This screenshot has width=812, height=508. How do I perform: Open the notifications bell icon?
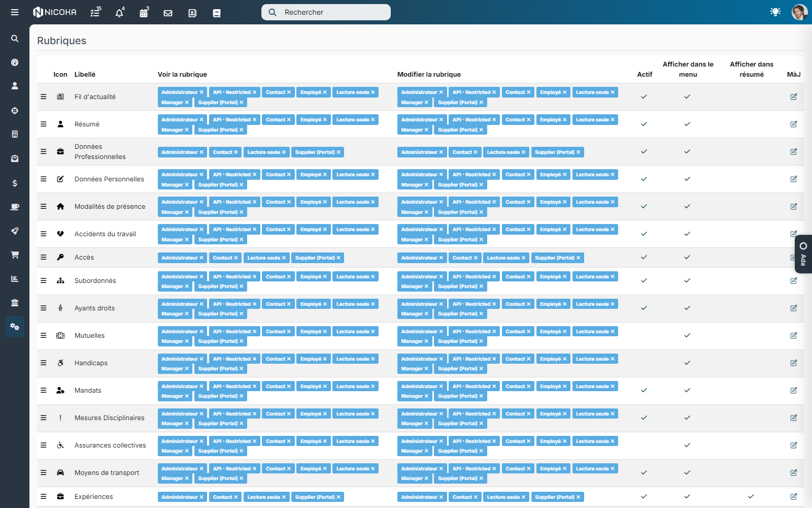tap(119, 13)
